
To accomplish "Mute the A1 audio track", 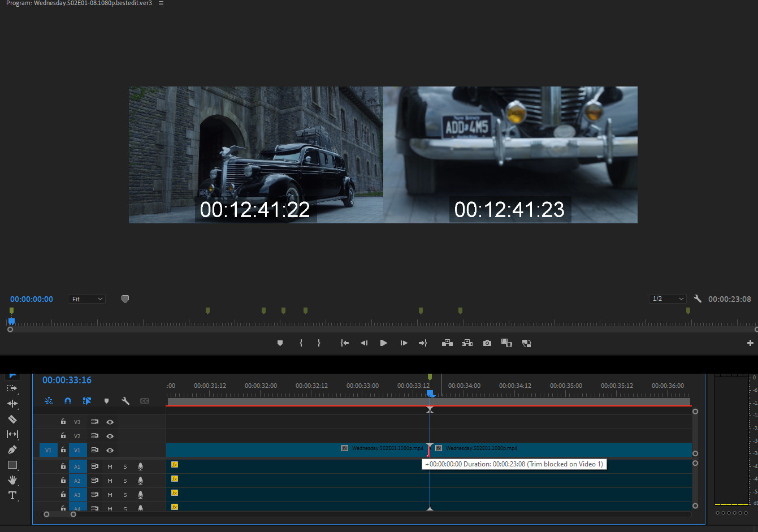I will [110, 466].
